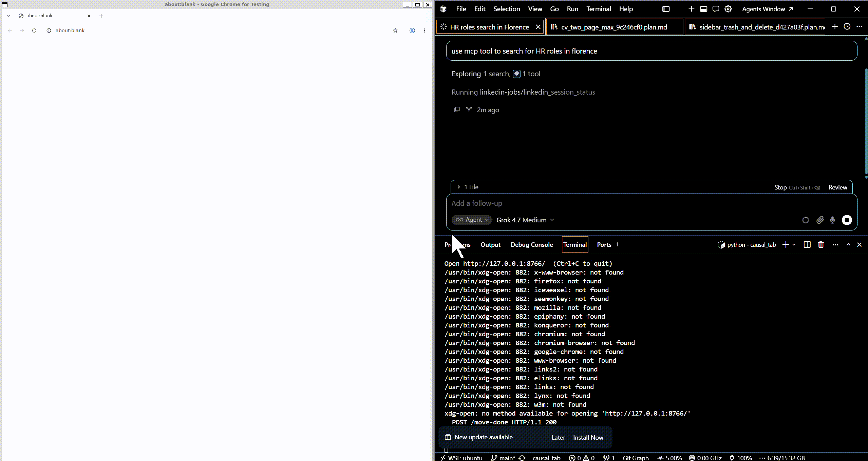Open the Help menu
Viewport: 868px width, 461px height.
point(626,9)
